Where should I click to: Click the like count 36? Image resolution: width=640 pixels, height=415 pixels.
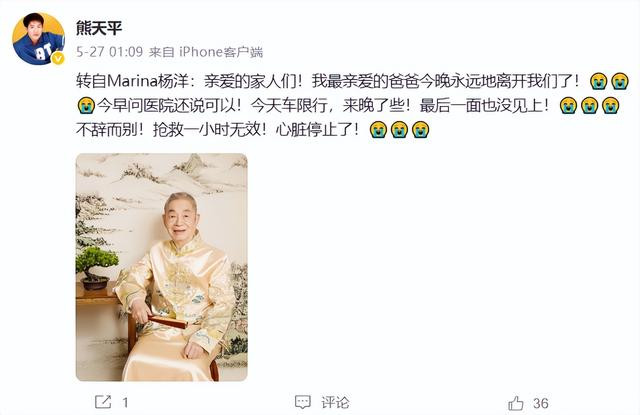[x=540, y=403]
